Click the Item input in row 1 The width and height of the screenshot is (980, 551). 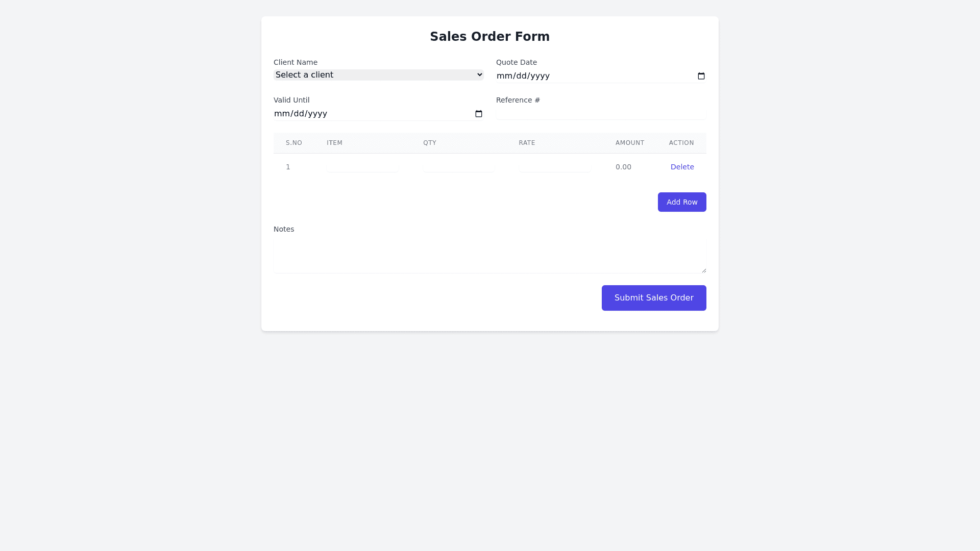coord(362,167)
